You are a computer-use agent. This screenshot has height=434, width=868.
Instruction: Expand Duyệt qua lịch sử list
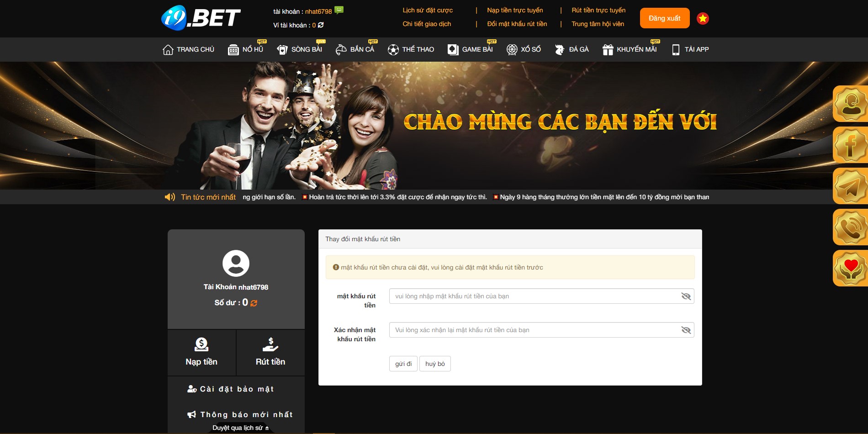pos(240,428)
